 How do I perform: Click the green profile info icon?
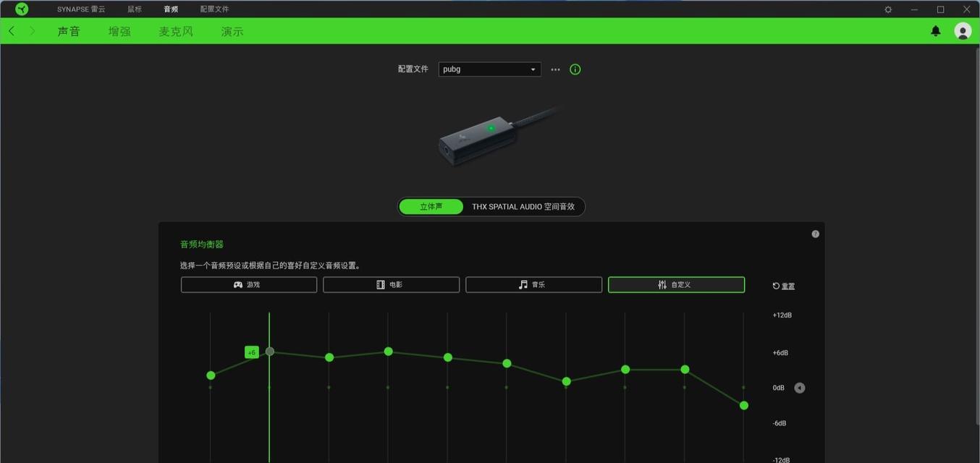click(575, 69)
